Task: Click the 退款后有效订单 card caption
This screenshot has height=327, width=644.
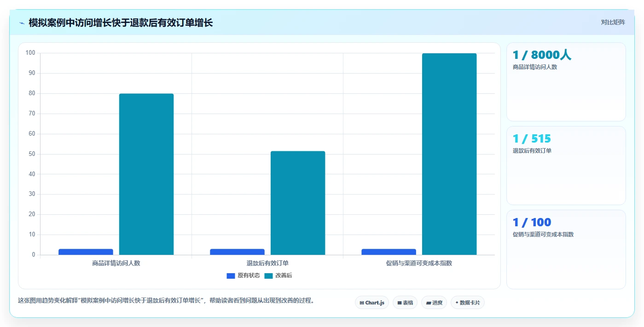Action: coord(532,151)
